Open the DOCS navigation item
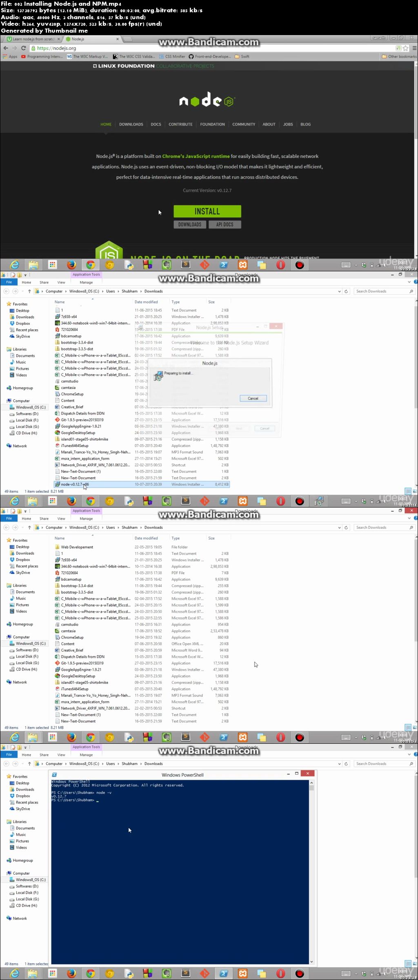 tap(156, 124)
